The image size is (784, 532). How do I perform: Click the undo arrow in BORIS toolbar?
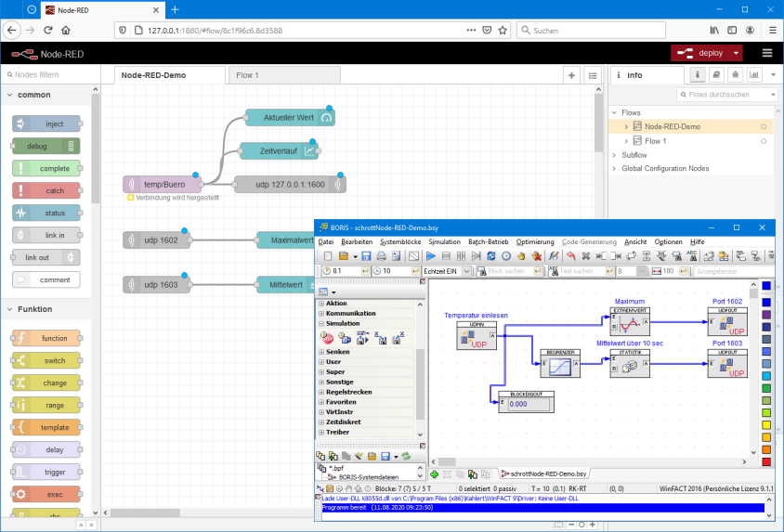(570, 256)
